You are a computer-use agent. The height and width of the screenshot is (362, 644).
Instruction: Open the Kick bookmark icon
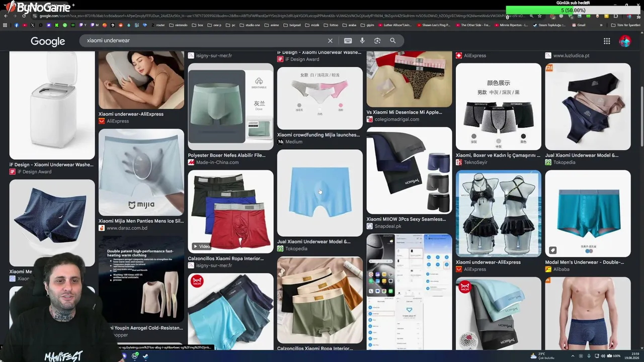pyautogui.click(x=57, y=25)
